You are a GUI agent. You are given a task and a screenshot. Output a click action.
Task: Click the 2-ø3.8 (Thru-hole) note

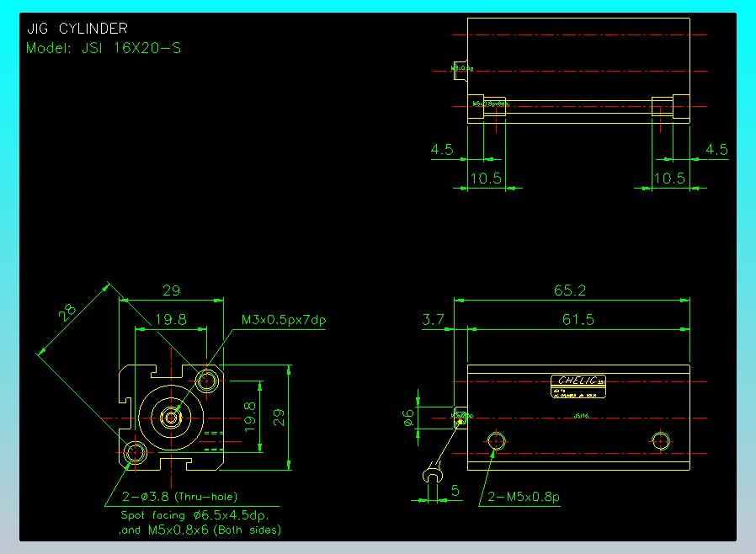point(179,497)
